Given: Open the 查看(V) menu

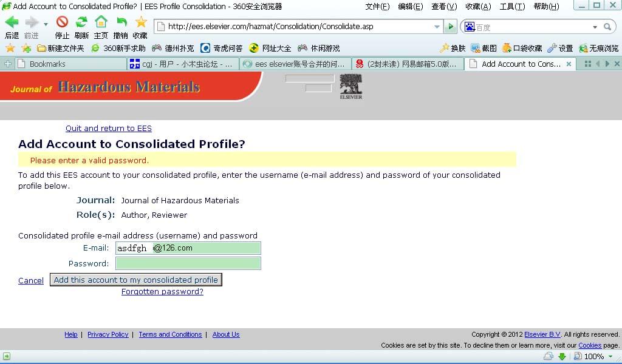Looking at the screenshot, I should (444, 6).
